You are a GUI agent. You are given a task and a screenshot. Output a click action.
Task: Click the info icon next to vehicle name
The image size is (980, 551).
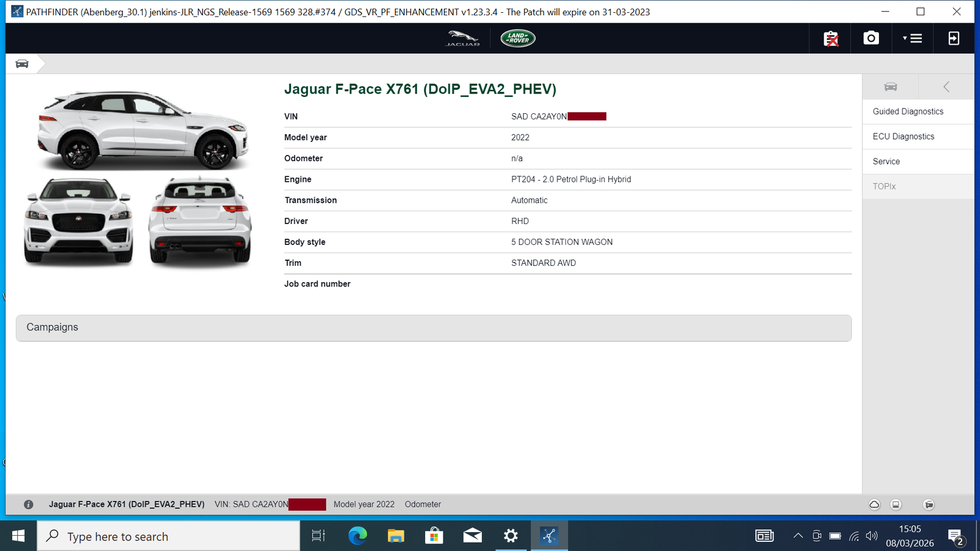[x=28, y=504]
